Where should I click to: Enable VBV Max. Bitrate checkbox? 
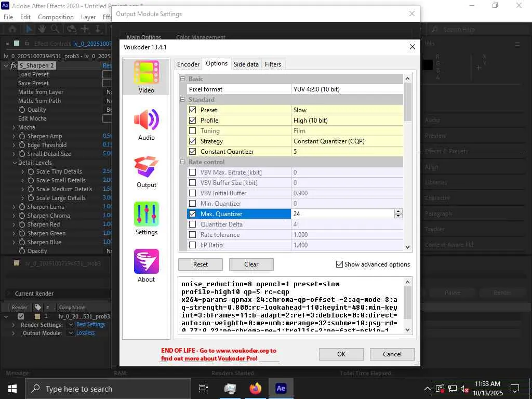(192, 172)
